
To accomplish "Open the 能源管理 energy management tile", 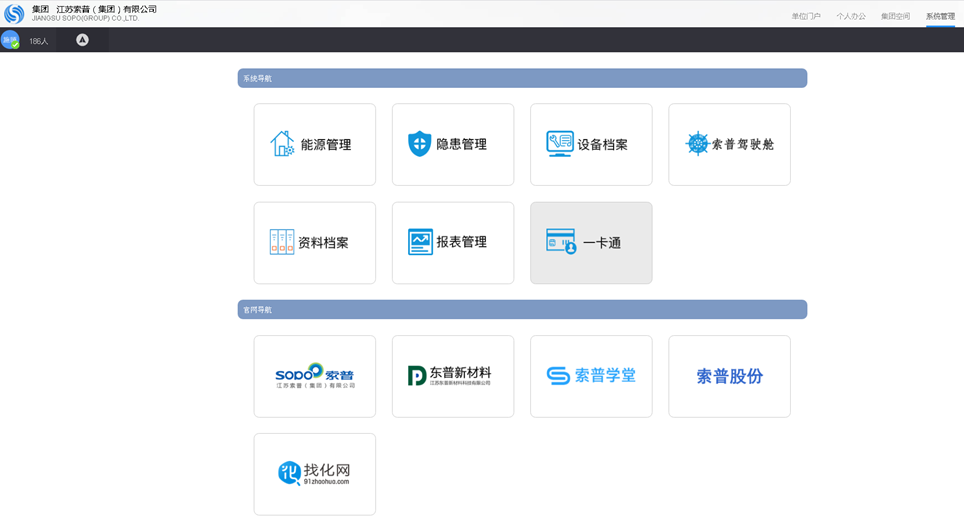I will (x=314, y=145).
